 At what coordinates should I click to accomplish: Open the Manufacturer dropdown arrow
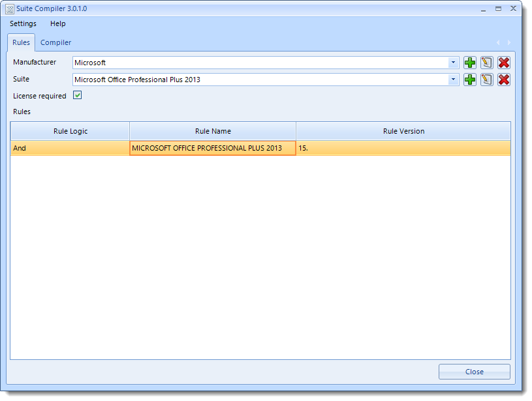click(453, 63)
